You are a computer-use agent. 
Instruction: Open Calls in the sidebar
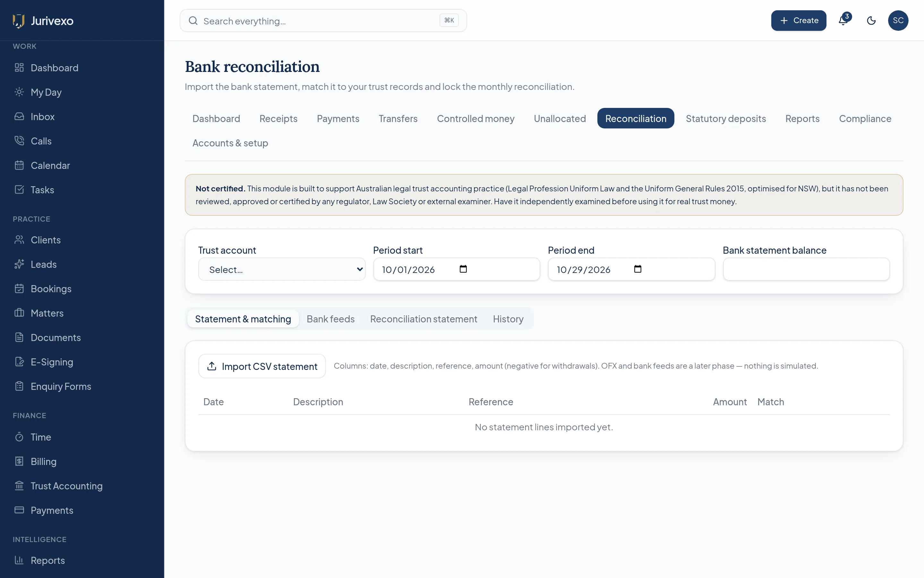[82, 141]
